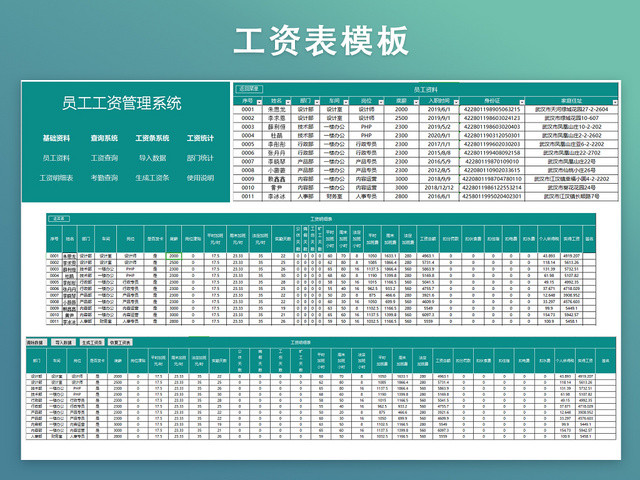This screenshot has width=640, height=480.
Task: Select cell 0001 in the 员工资料 table
Action: point(248,109)
